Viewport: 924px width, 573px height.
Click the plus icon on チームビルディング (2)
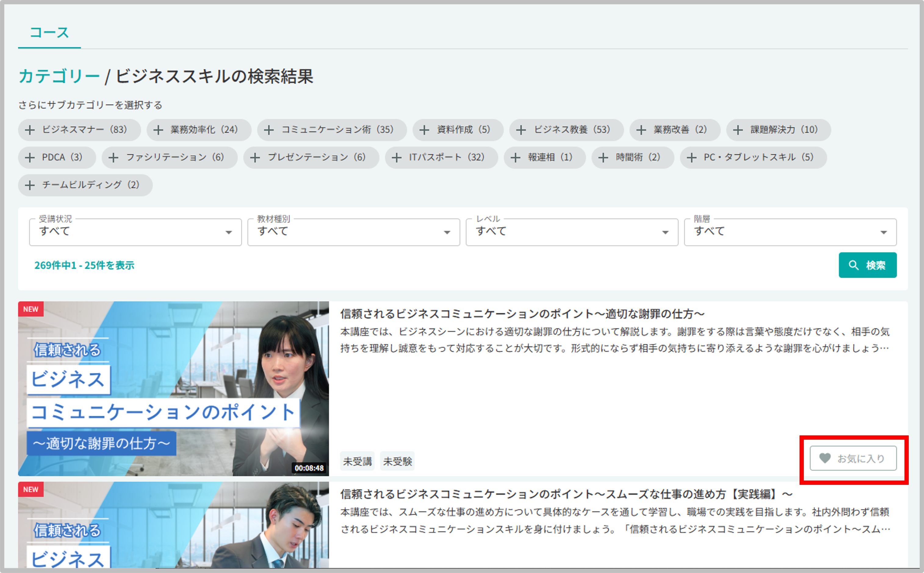(x=30, y=185)
